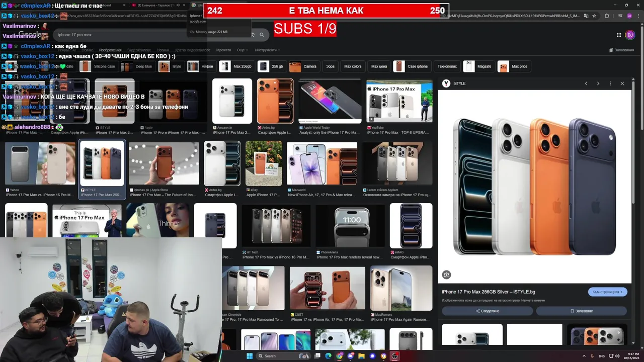Open the taskbar volume speaker icon
Image resolution: width=644 pixels, height=362 pixels.
(x=618, y=356)
